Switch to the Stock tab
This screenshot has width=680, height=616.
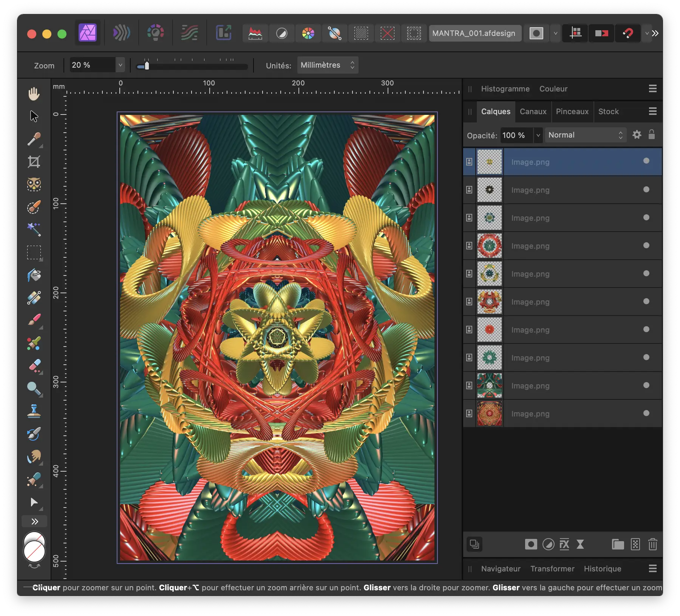point(608,111)
